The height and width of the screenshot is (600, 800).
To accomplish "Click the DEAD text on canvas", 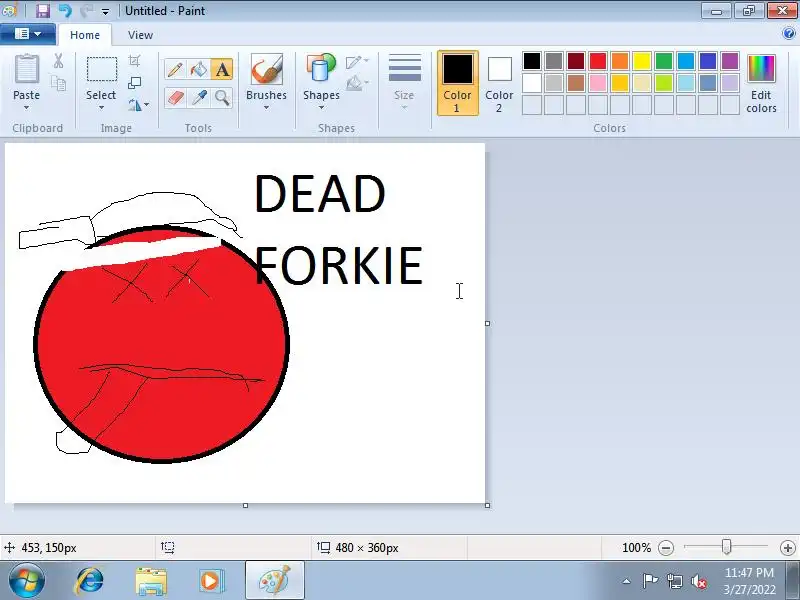I will (x=320, y=194).
